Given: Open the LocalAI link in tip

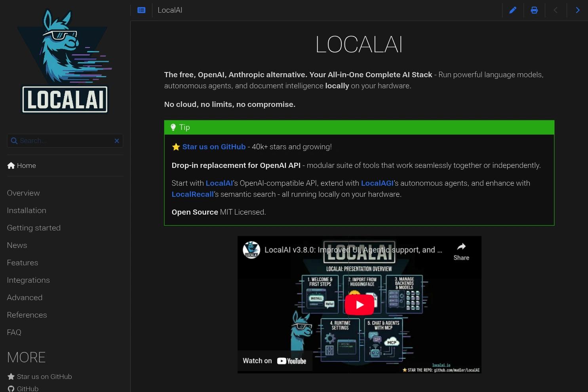Looking at the screenshot, I should tap(219, 183).
